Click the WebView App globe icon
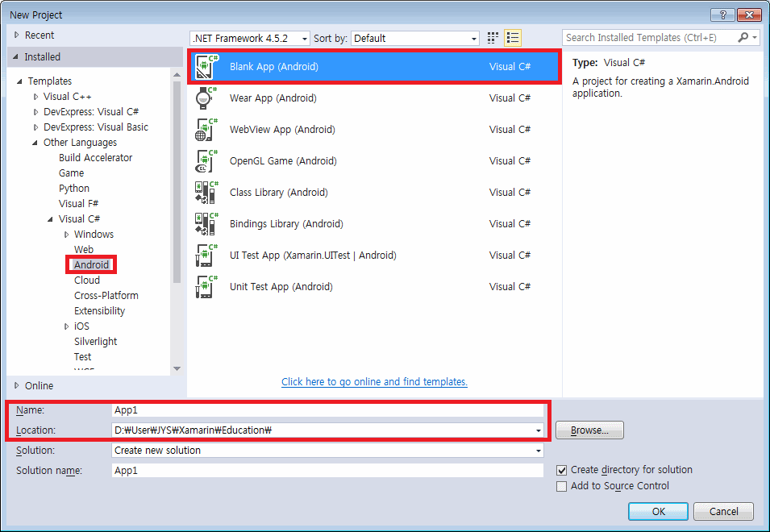 click(206, 130)
